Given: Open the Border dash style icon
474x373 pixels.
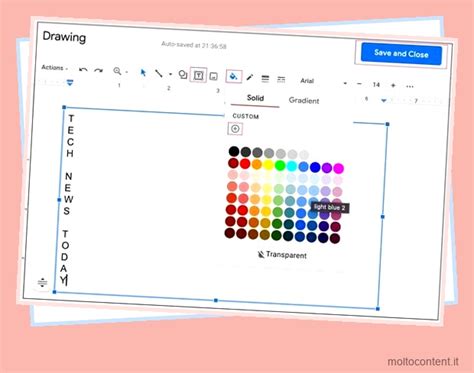Looking at the screenshot, I should 281,79.
